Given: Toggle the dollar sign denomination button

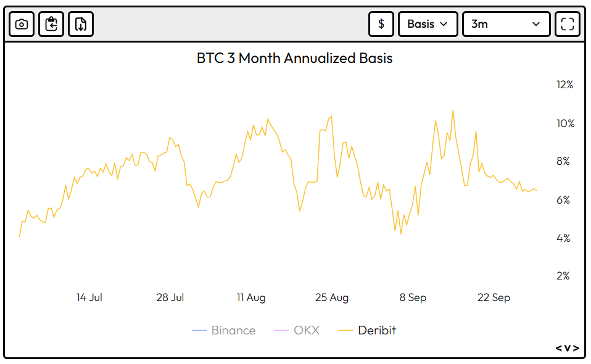Looking at the screenshot, I should (381, 24).
